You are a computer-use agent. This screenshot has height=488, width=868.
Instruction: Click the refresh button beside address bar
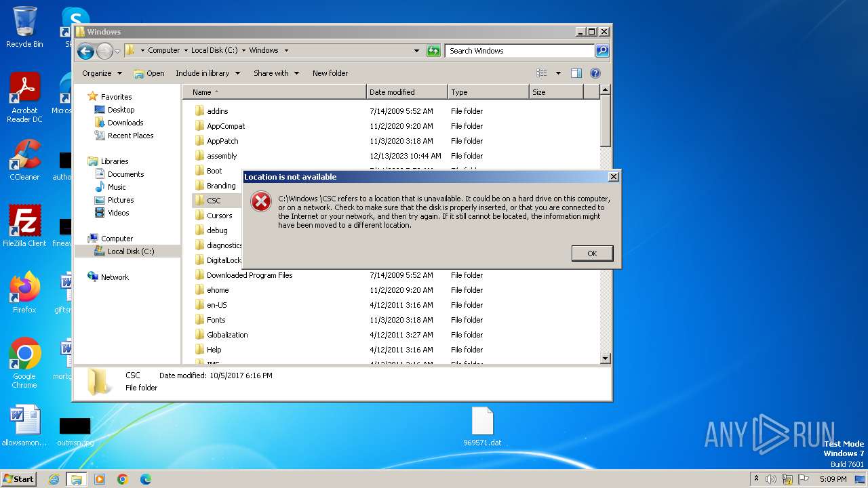(x=433, y=51)
